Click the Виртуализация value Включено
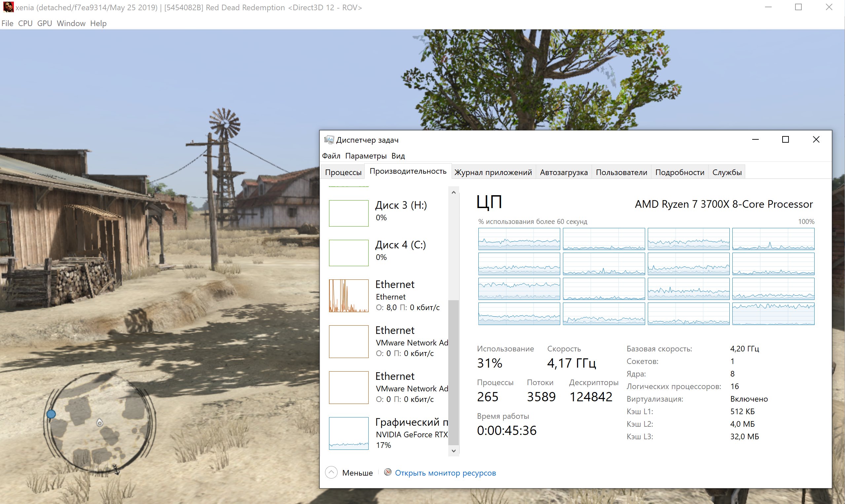 pyautogui.click(x=749, y=399)
